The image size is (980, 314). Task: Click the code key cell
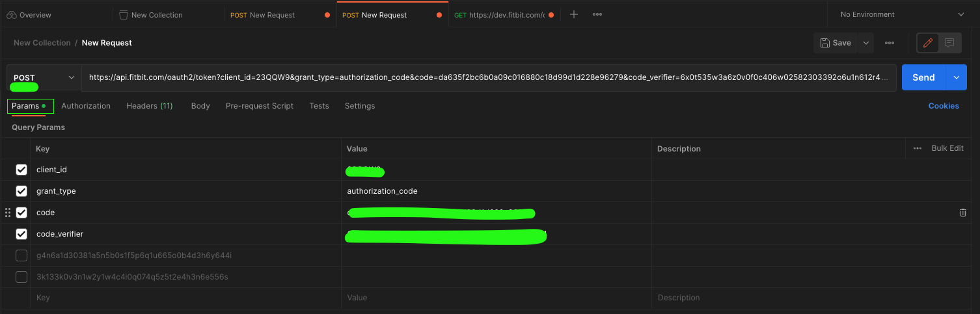185,213
